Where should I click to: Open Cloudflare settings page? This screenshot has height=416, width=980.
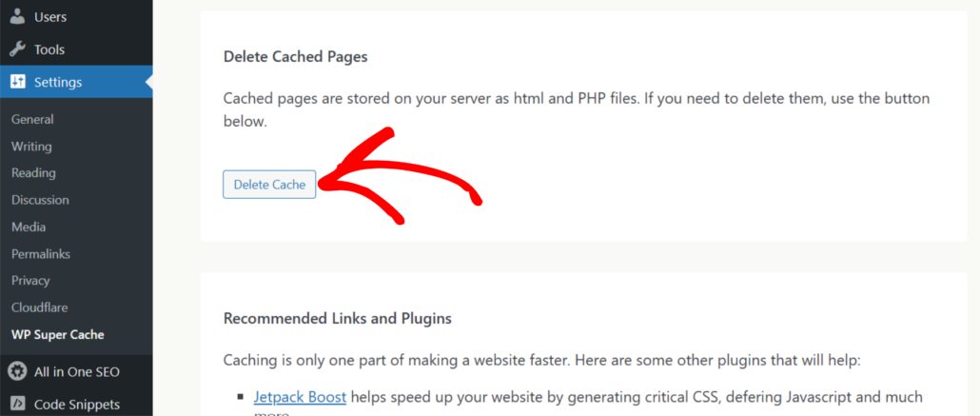[x=39, y=307]
